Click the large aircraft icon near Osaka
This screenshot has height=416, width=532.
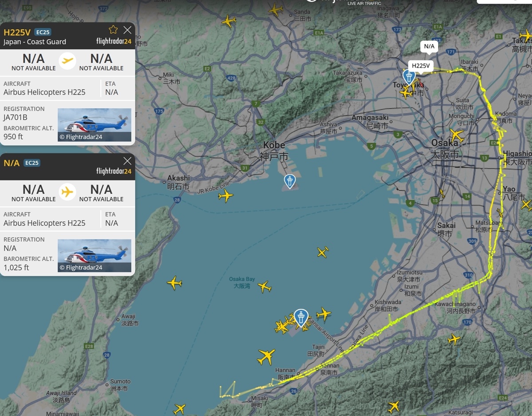[x=456, y=135]
